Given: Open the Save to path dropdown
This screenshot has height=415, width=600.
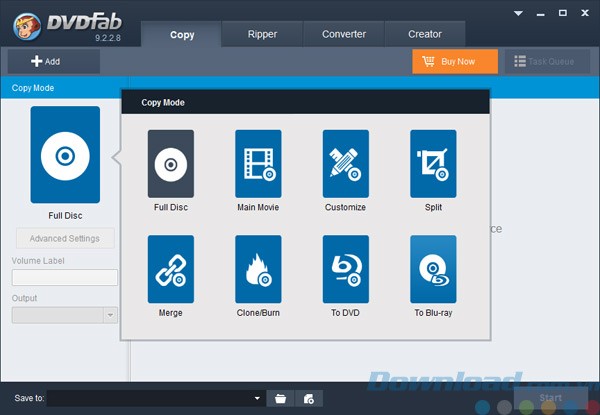Looking at the screenshot, I should [x=257, y=398].
